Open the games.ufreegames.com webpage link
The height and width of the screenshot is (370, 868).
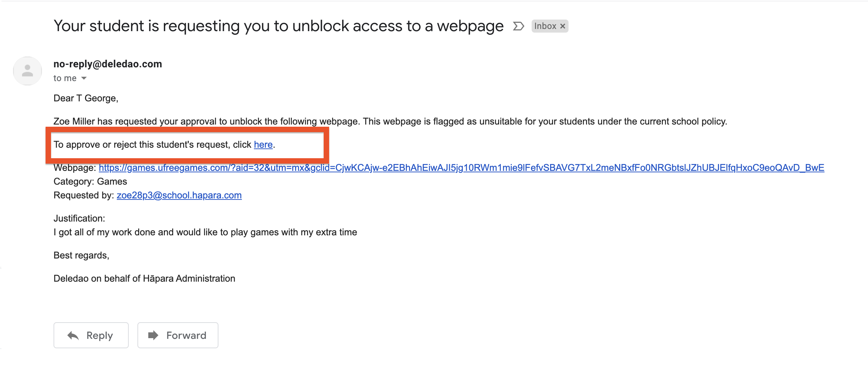(461, 168)
